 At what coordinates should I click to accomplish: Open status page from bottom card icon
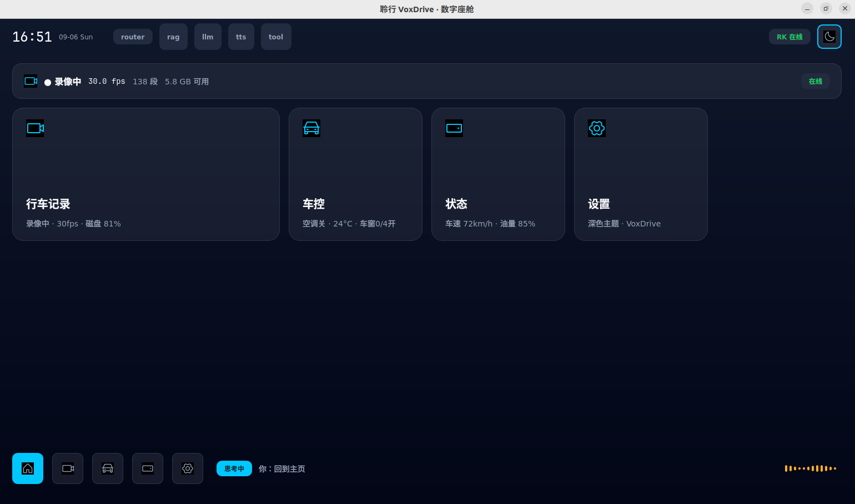pos(148,468)
